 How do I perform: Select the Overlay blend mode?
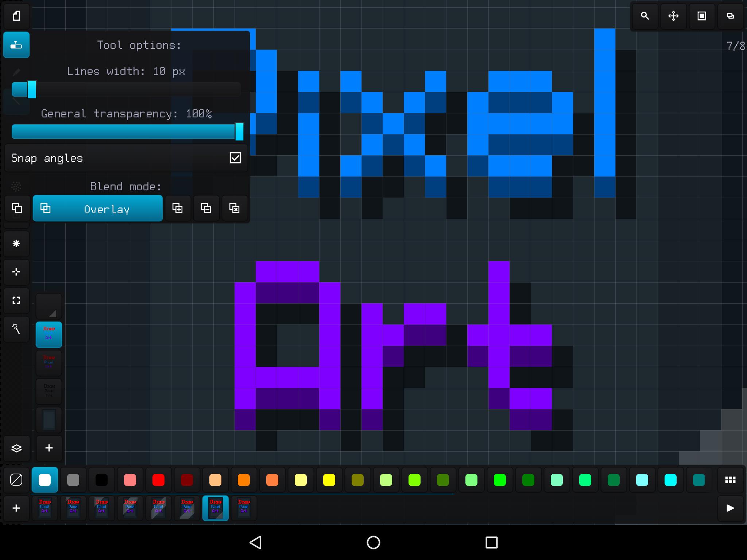point(98,209)
